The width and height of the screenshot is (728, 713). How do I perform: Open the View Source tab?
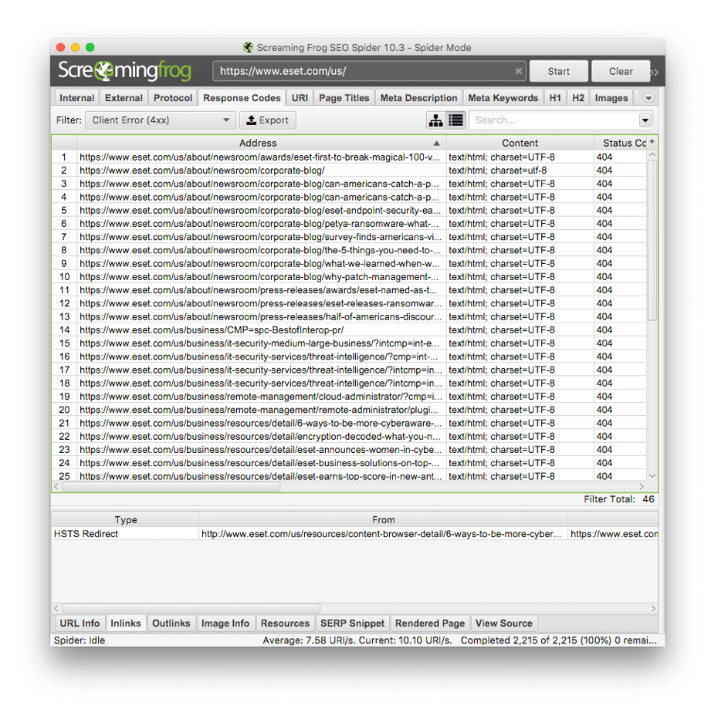[504, 623]
